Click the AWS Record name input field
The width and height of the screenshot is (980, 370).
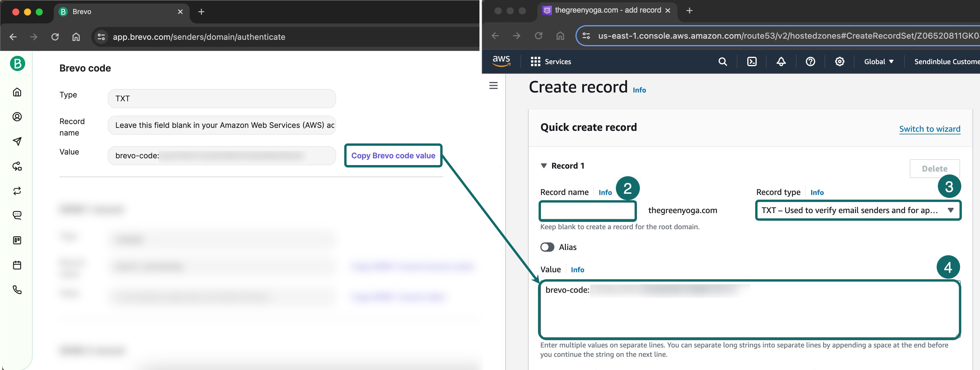(x=588, y=211)
